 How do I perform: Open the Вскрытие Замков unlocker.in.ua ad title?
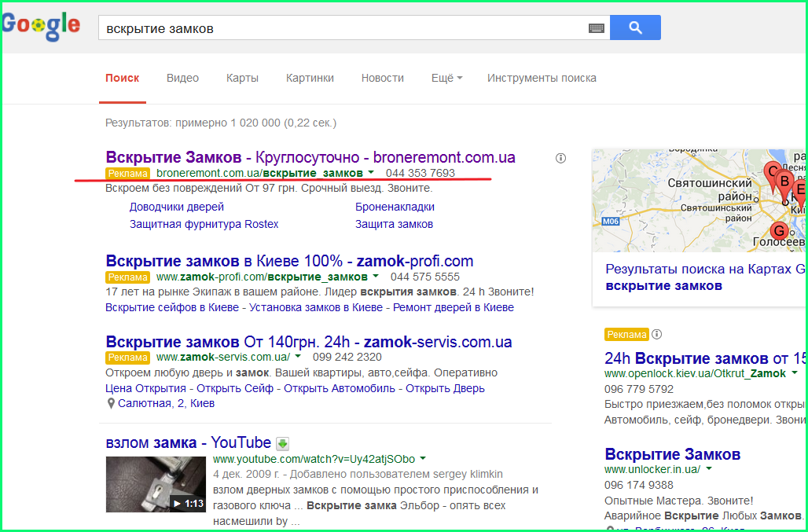673,454
